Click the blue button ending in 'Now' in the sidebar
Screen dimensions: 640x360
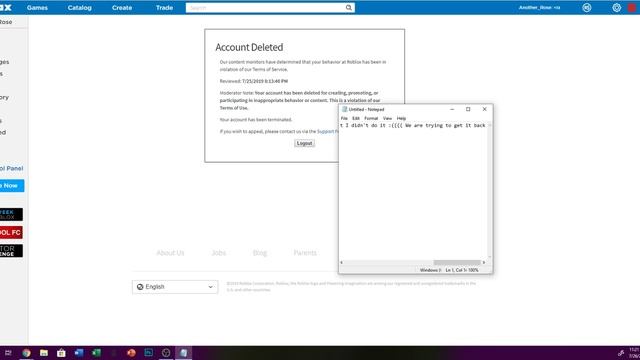click(12, 186)
